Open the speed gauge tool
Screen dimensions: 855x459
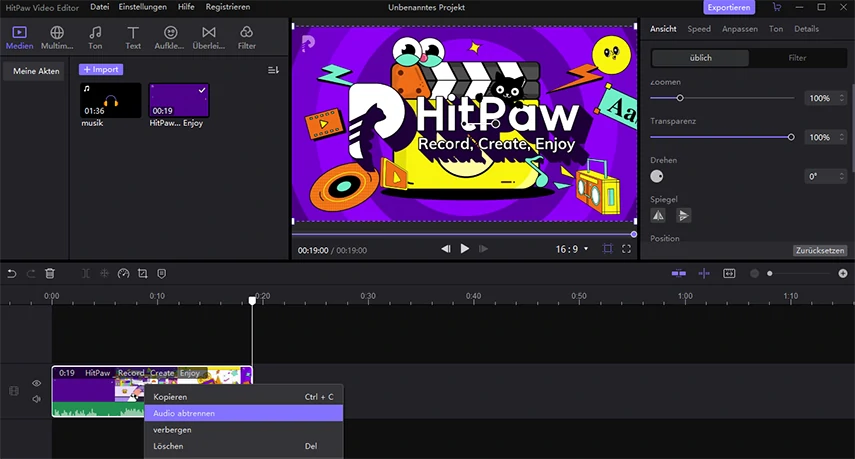tap(123, 274)
